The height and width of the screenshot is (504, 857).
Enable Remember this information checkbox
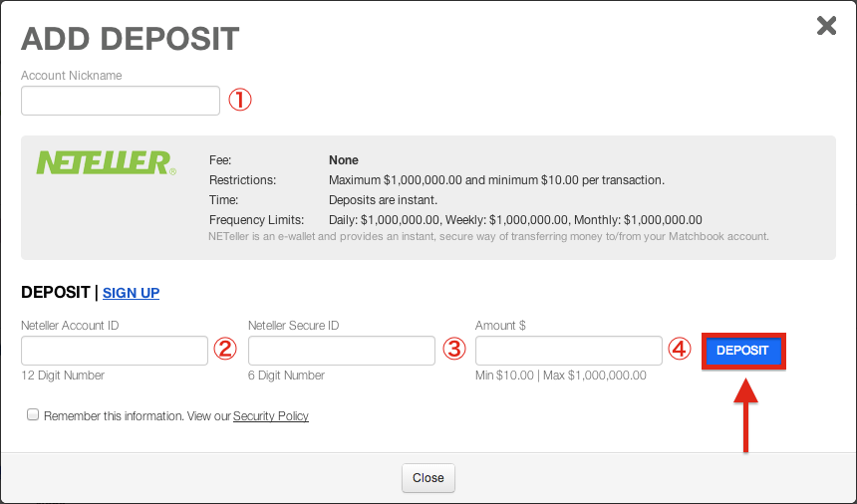coord(33,415)
